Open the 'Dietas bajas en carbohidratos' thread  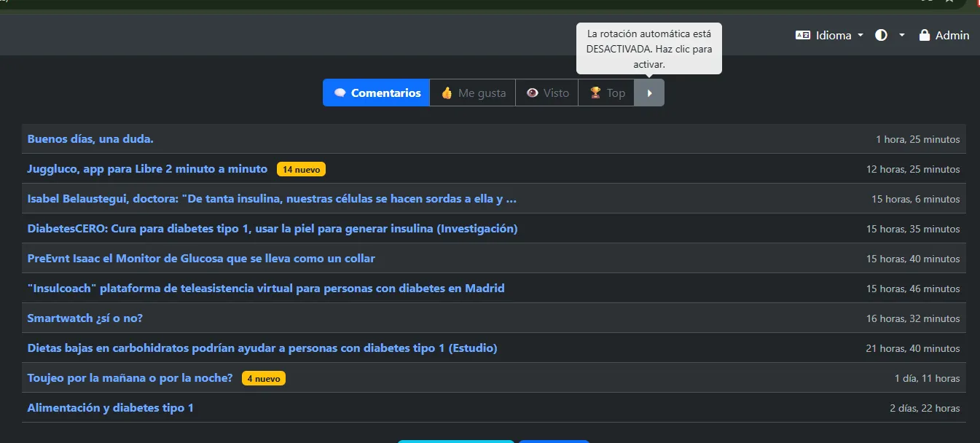click(262, 348)
